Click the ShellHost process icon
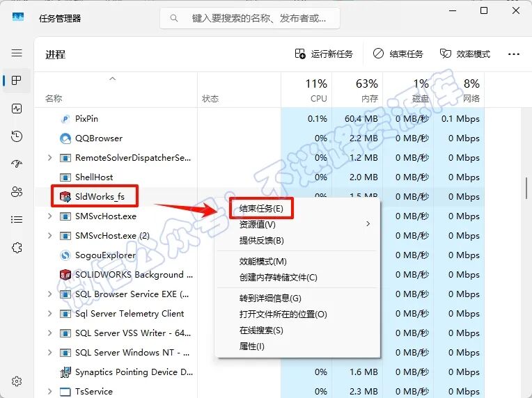This screenshot has width=532, height=398. [x=65, y=177]
